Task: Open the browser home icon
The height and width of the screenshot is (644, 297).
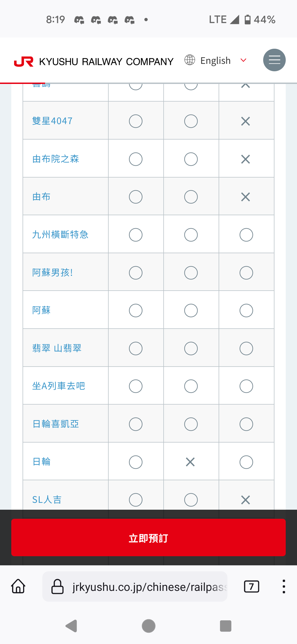Action: coord(18,586)
